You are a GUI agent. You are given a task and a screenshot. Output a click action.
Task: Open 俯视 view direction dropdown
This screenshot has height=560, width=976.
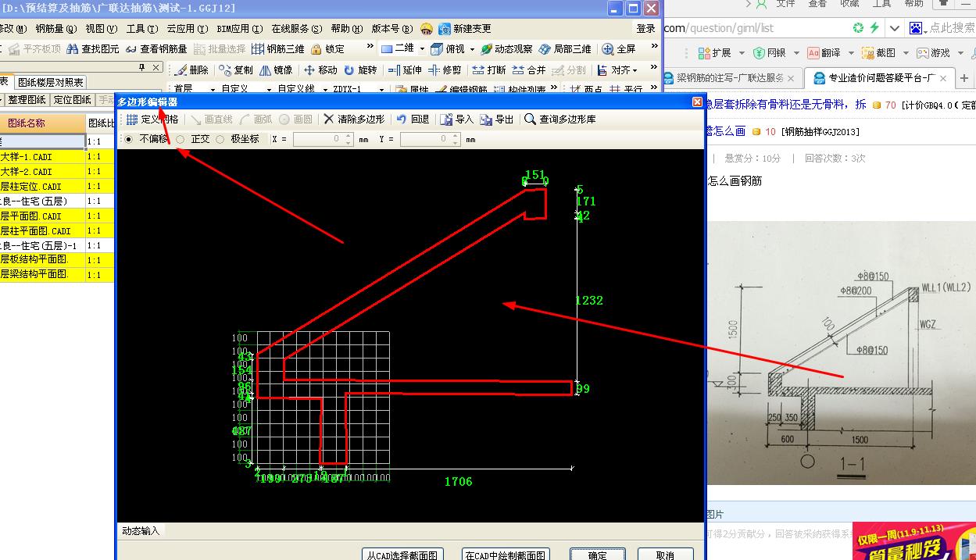coord(470,48)
